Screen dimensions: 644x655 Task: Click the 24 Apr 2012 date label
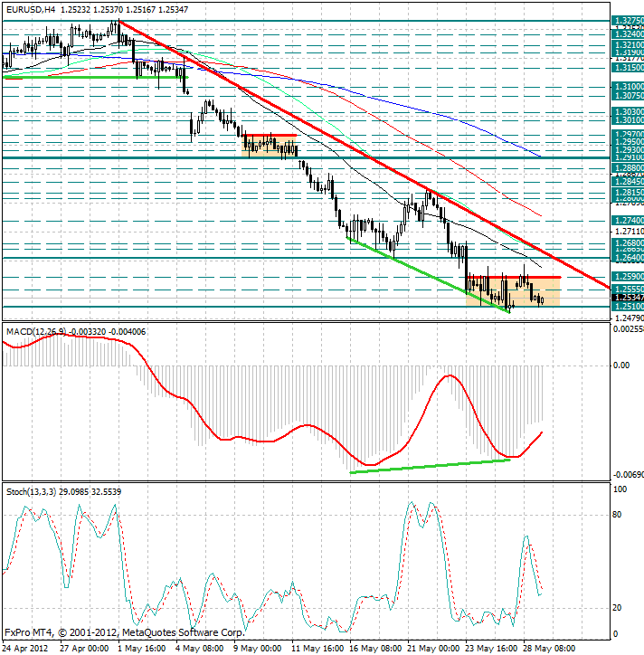coord(25,649)
